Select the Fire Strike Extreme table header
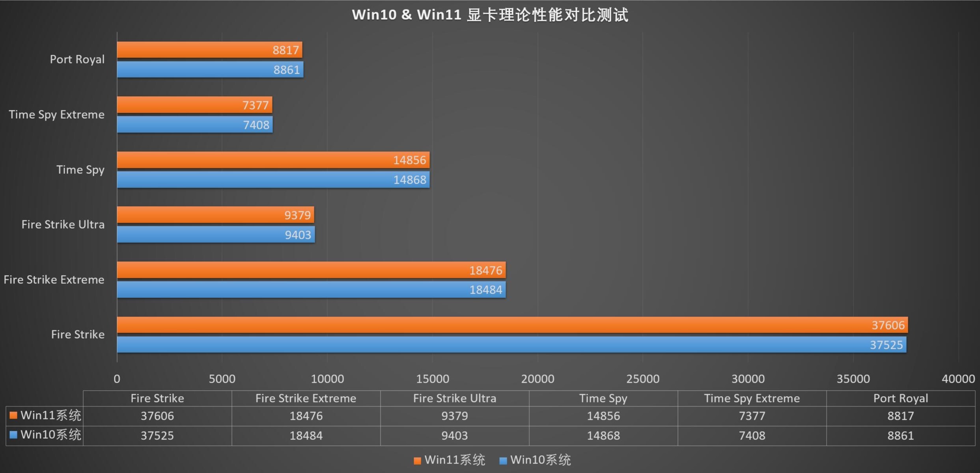980x473 pixels. coord(306,399)
